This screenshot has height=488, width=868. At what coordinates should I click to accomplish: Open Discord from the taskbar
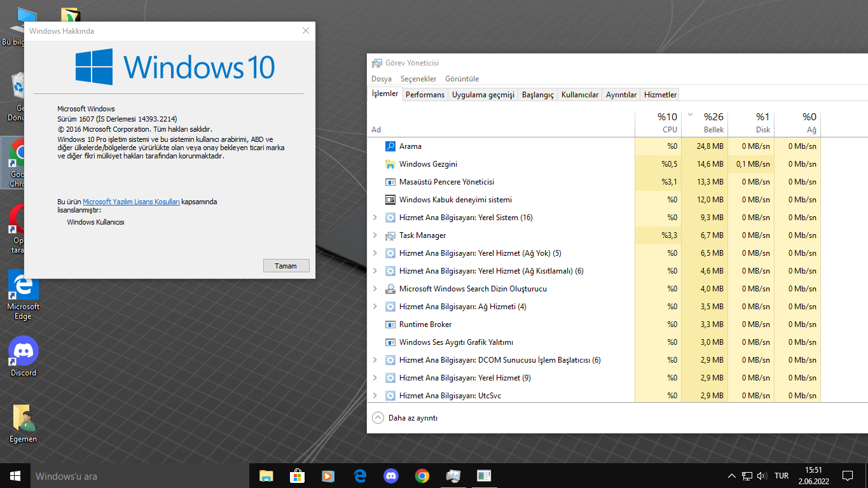tap(390, 476)
